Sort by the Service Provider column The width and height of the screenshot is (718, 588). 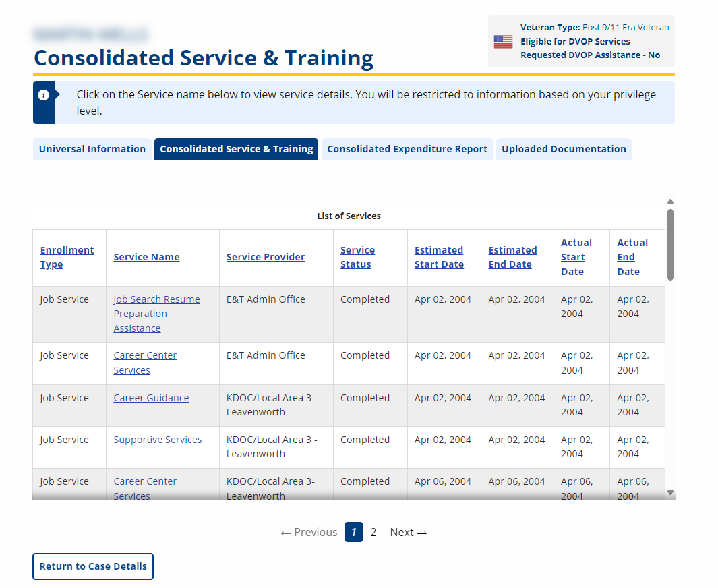266,257
